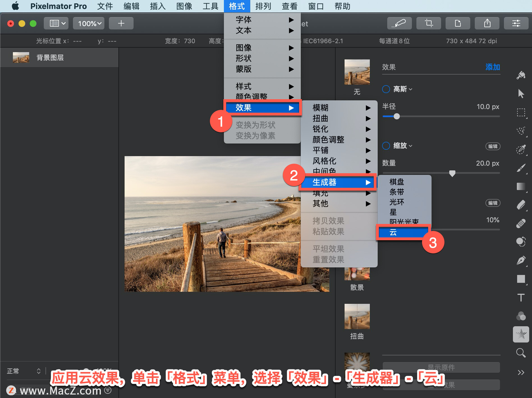
Task: Select the Color Adjustments tool
Action: pos(521,242)
